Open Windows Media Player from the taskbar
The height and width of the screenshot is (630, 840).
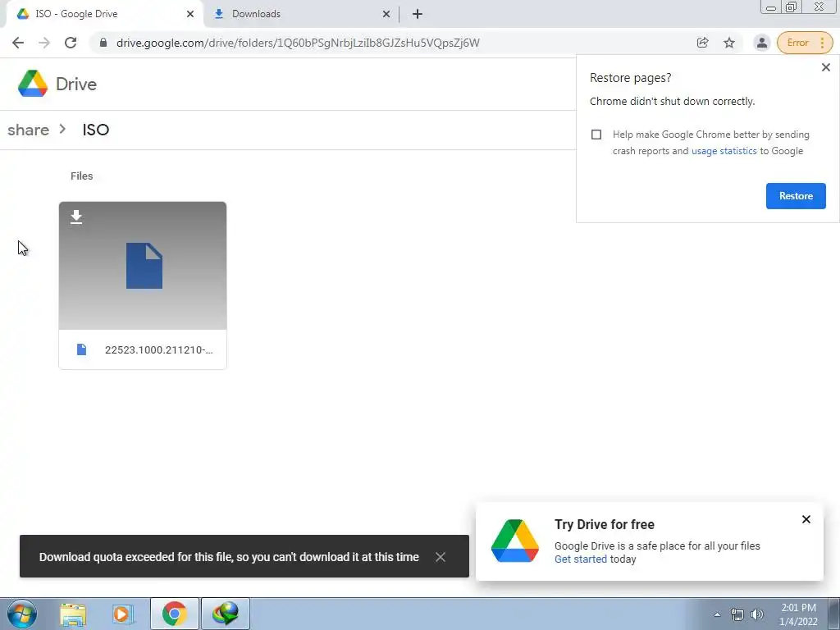pos(123,614)
